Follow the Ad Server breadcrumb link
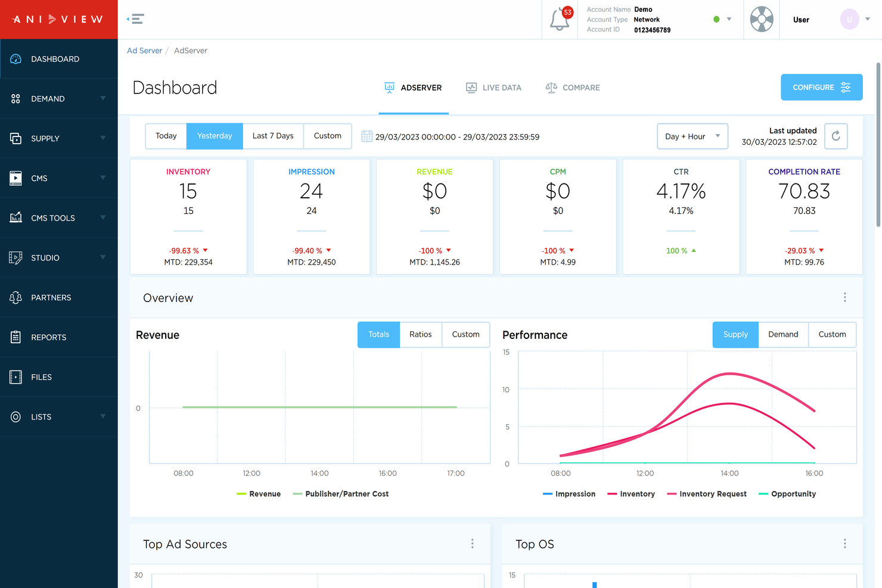This screenshot has height=588, width=882. coord(144,51)
